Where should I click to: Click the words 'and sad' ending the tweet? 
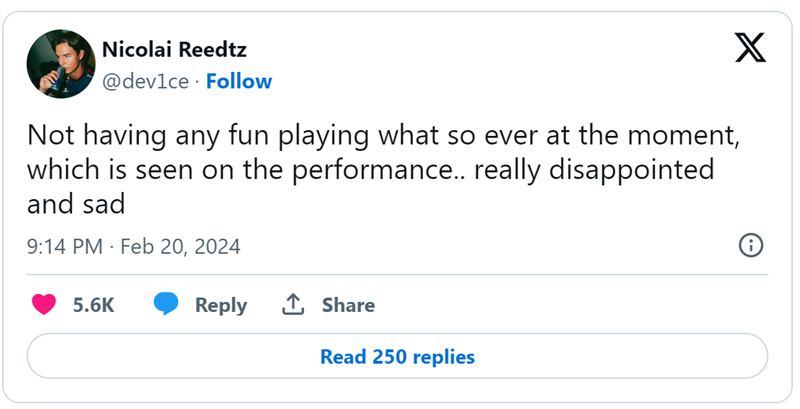click(x=76, y=204)
